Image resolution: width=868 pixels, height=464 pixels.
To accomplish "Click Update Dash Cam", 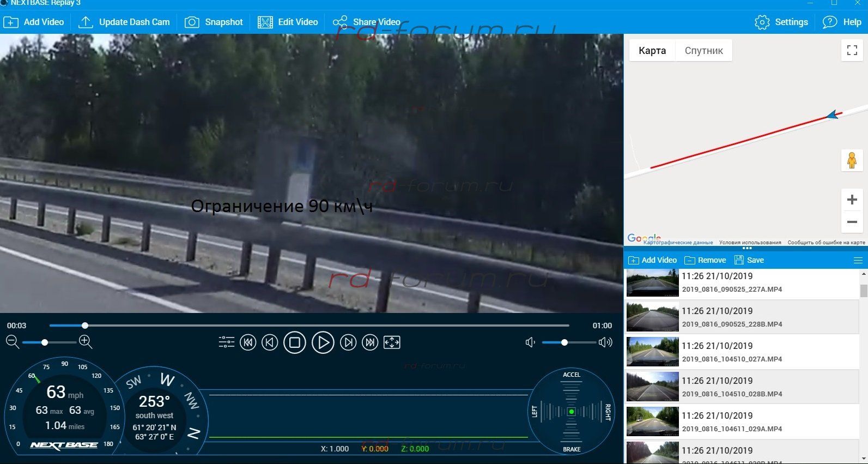I will [x=124, y=22].
